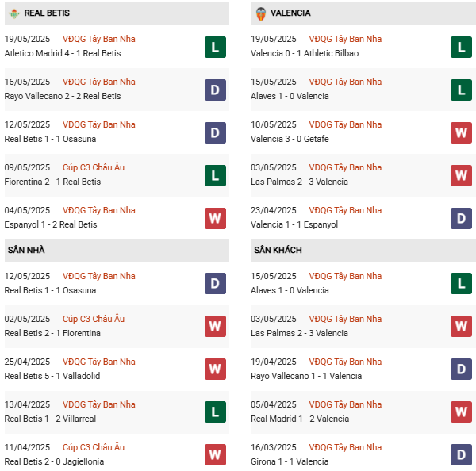The width and height of the screenshot is (476, 471).
Task: Open Cúp C3 Châu Âu link on 11/04/2025 match
Action: (x=98, y=447)
